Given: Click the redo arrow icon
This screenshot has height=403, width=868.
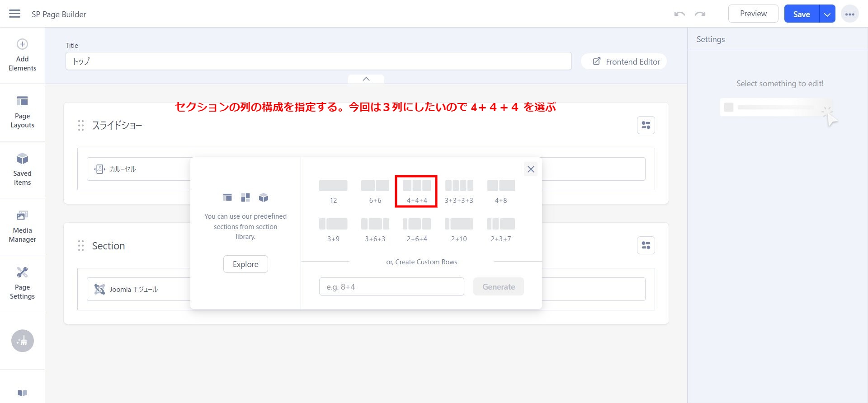Looking at the screenshot, I should point(700,14).
